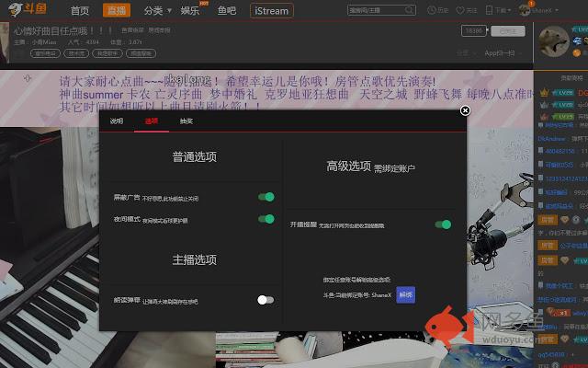Switch to the 说明 tab in the dialog
Image resolution: width=588 pixels, height=368 pixels.
click(x=117, y=121)
